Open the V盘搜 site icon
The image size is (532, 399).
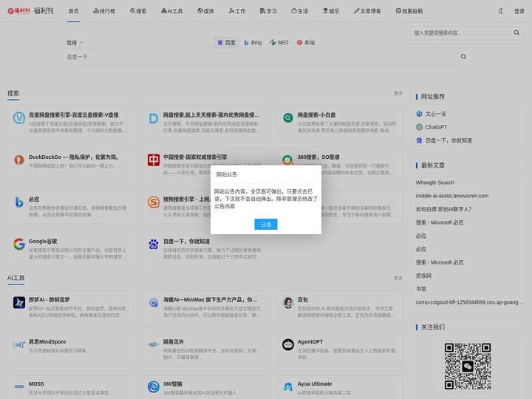[x=19, y=117]
